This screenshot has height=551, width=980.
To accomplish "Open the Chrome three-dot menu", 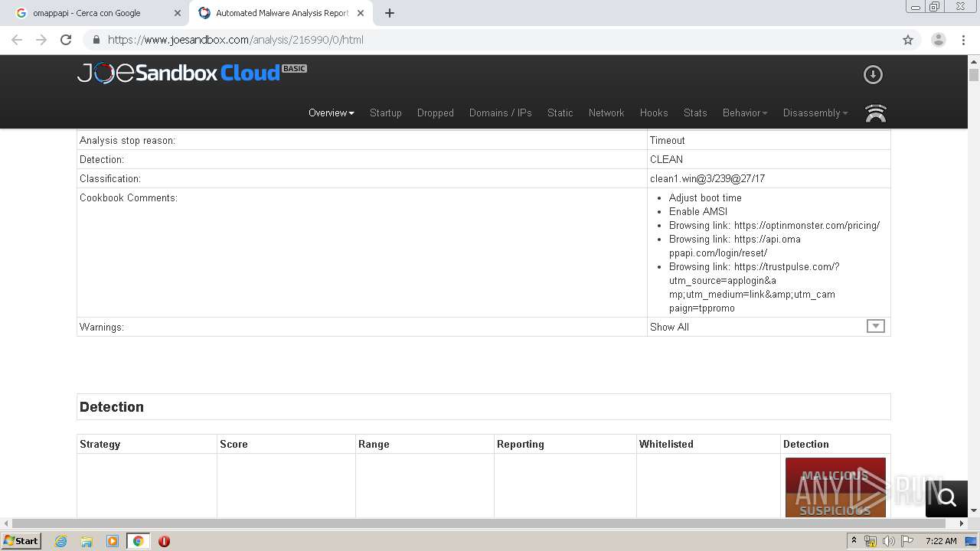I will 963,40.
